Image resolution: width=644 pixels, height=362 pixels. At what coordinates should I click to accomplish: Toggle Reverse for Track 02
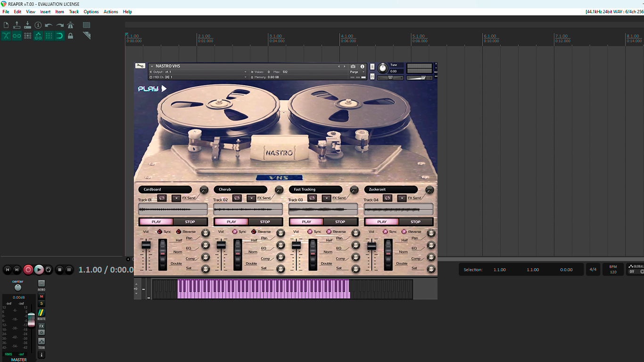click(254, 231)
